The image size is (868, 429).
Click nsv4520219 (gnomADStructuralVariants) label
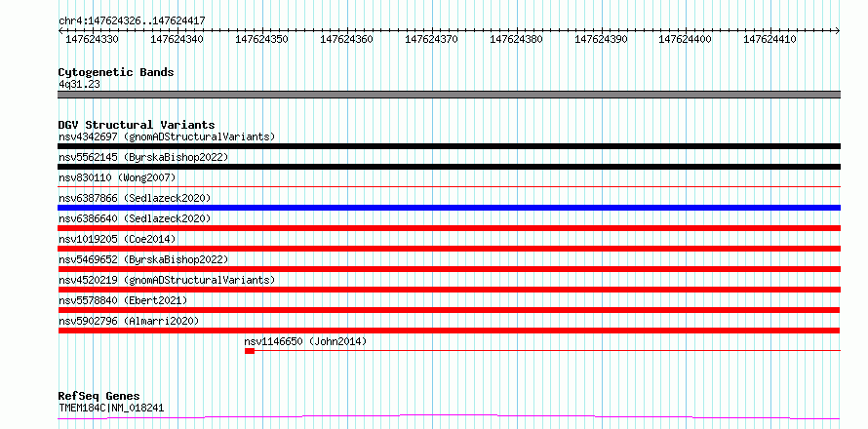point(167,280)
